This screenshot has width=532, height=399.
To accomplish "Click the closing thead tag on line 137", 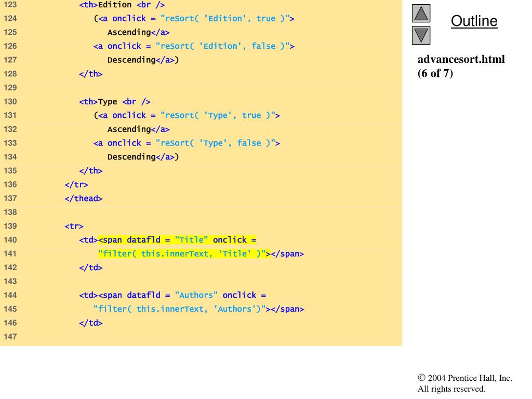I will pyautogui.click(x=84, y=198).
